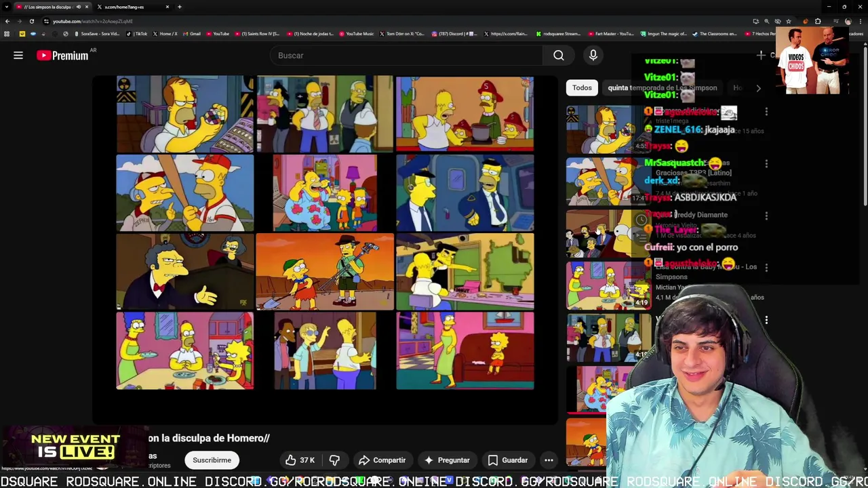Open YouTube bookmark

point(218,34)
